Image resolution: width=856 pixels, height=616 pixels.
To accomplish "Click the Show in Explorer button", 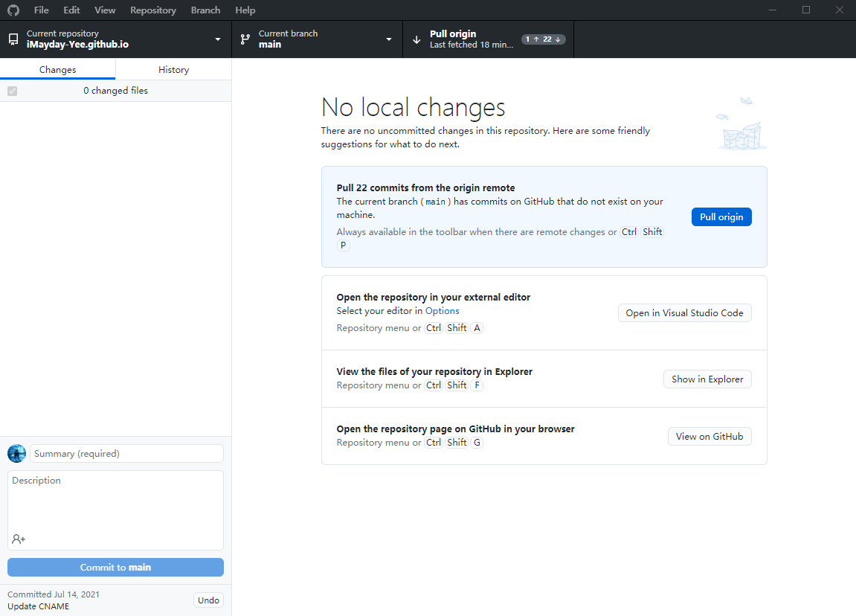I will pos(707,379).
